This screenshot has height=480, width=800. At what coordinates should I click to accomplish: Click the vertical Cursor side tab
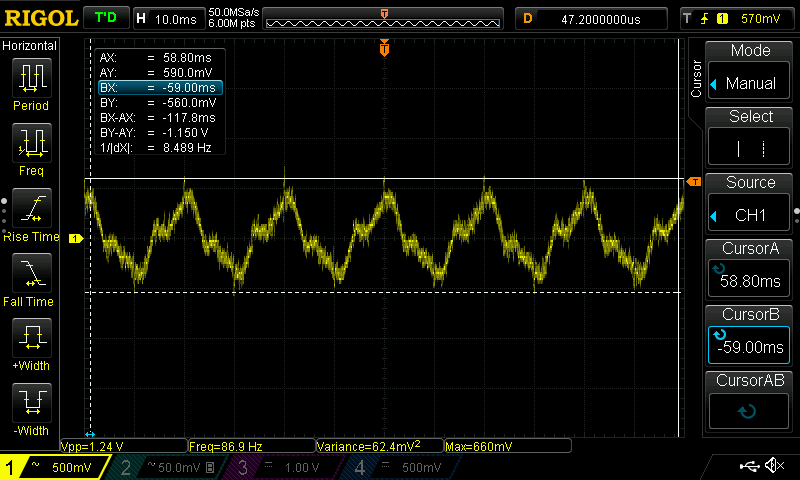(697, 78)
